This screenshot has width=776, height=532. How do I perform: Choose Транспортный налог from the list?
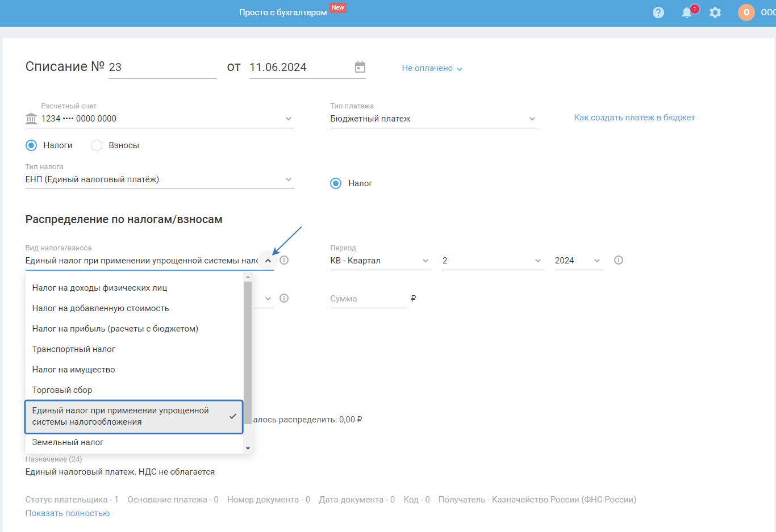coord(74,349)
